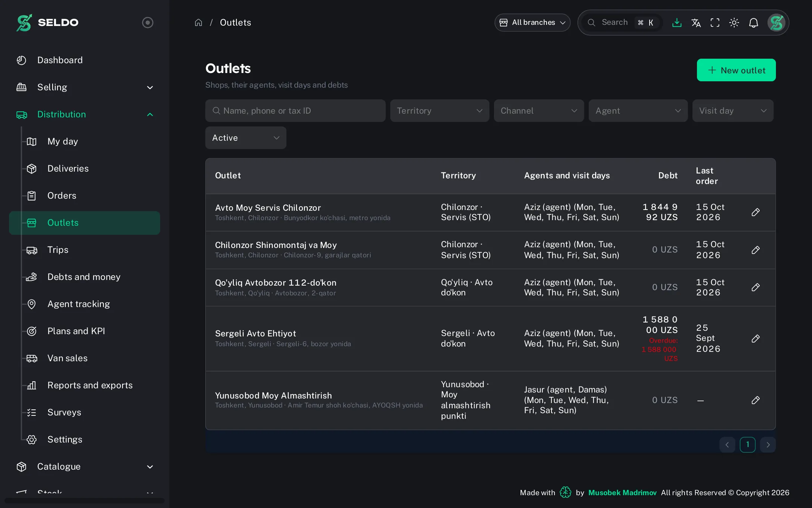Viewport: 812px width, 508px height.
Task: Open the Territory filter dropdown
Action: [439, 111]
